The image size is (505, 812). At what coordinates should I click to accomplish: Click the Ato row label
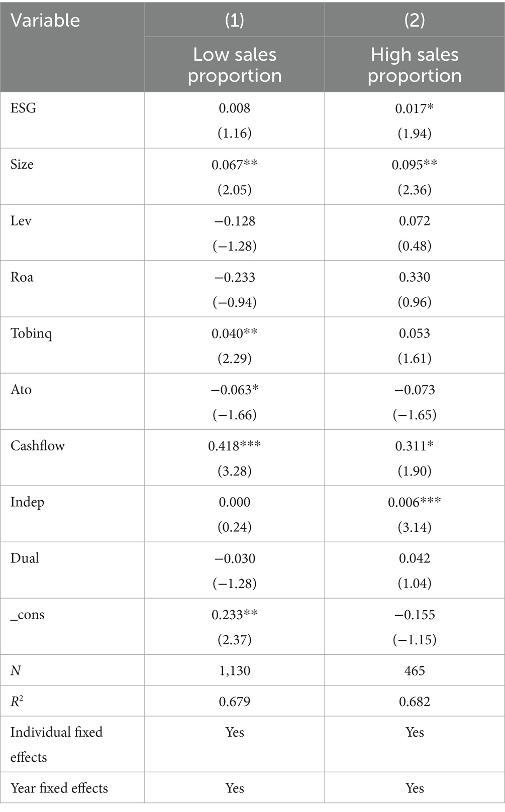[21, 389]
